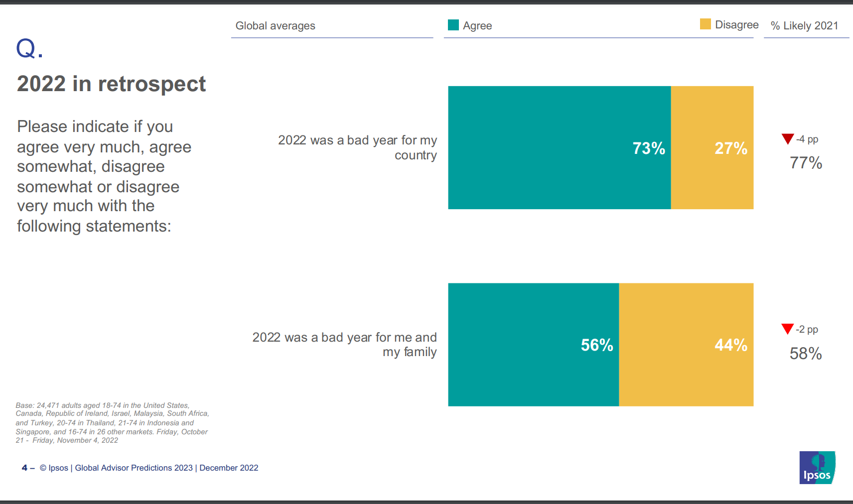853x504 pixels.
Task: Click the yellow Disagree legend square
Action: (x=705, y=24)
